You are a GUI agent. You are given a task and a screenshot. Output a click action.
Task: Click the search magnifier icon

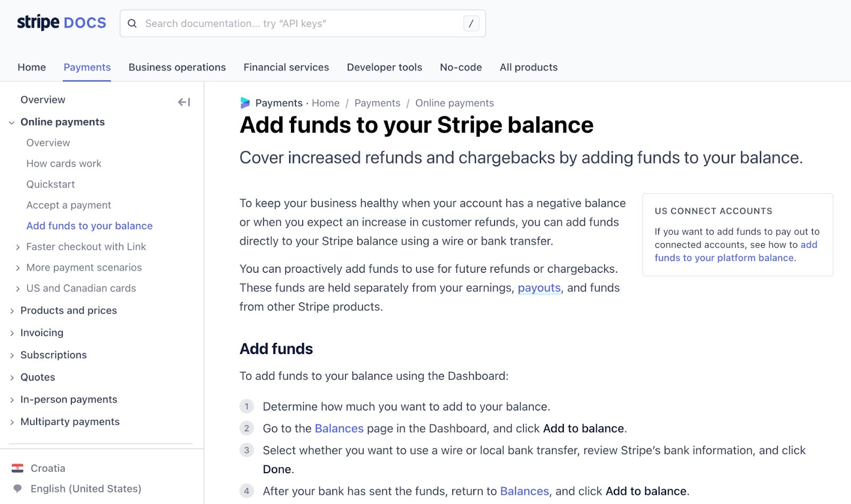pos(132,23)
